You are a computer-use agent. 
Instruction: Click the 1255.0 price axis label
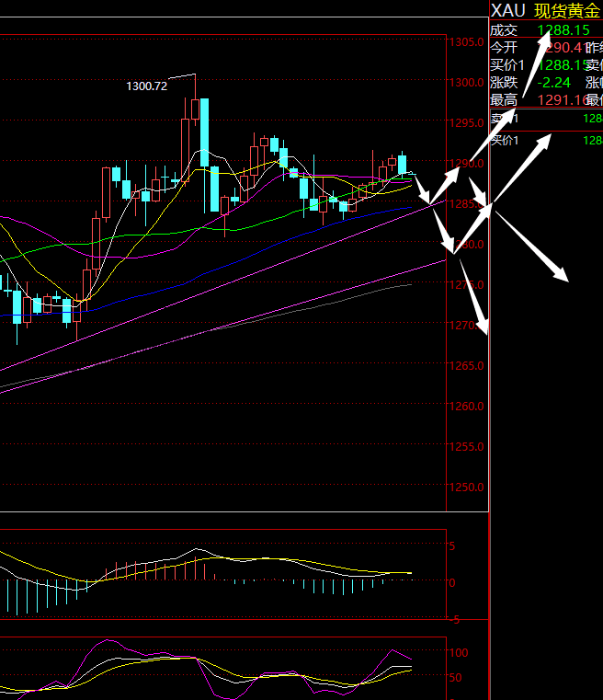coord(467,447)
